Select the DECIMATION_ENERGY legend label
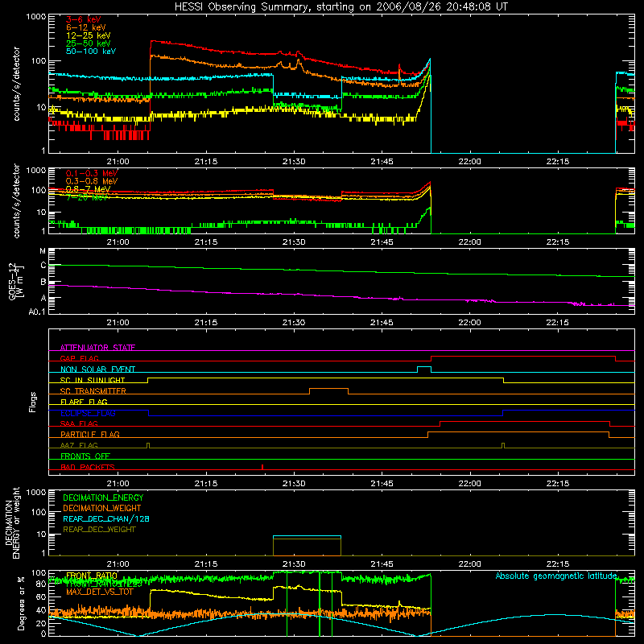Screen dimensions: 644x644 [103, 497]
